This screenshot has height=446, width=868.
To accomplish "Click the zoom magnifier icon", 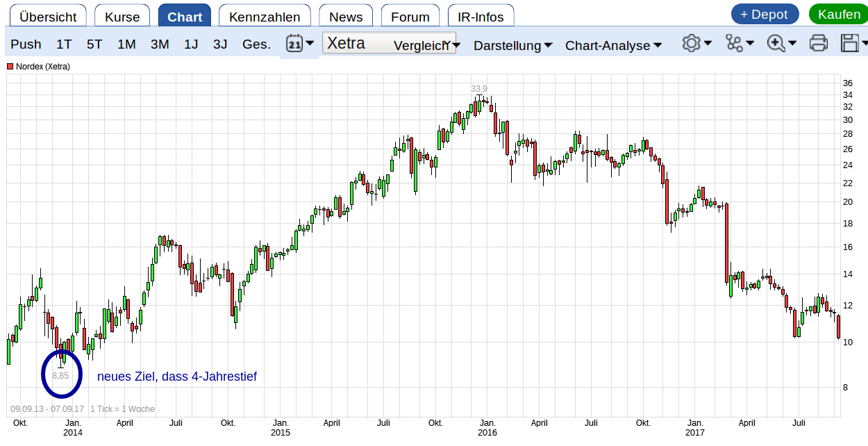I will click(776, 43).
